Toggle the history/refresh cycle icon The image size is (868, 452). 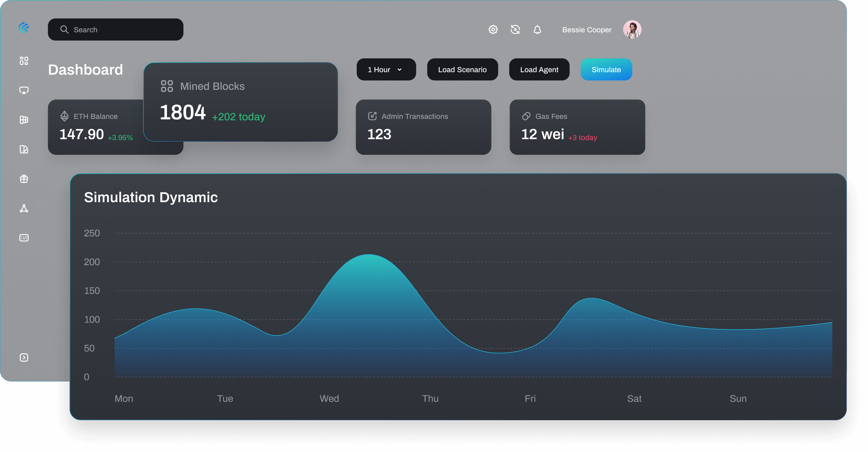coord(515,29)
